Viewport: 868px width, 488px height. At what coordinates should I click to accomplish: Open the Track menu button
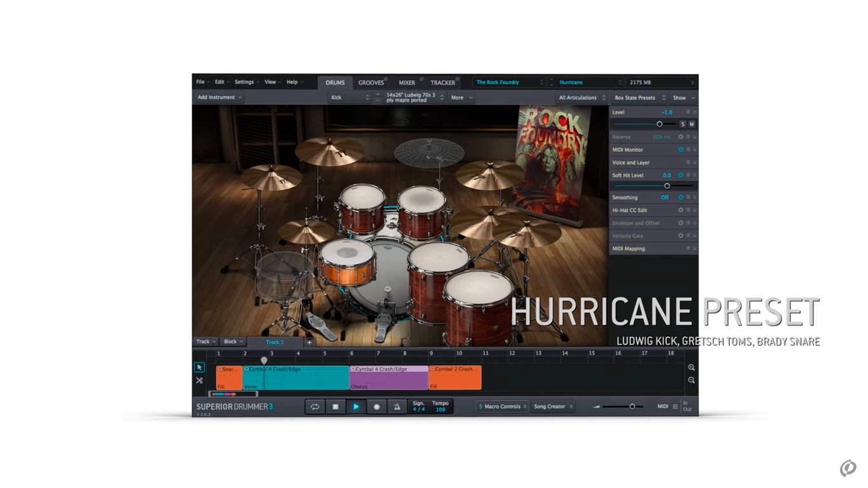tap(205, 342)
